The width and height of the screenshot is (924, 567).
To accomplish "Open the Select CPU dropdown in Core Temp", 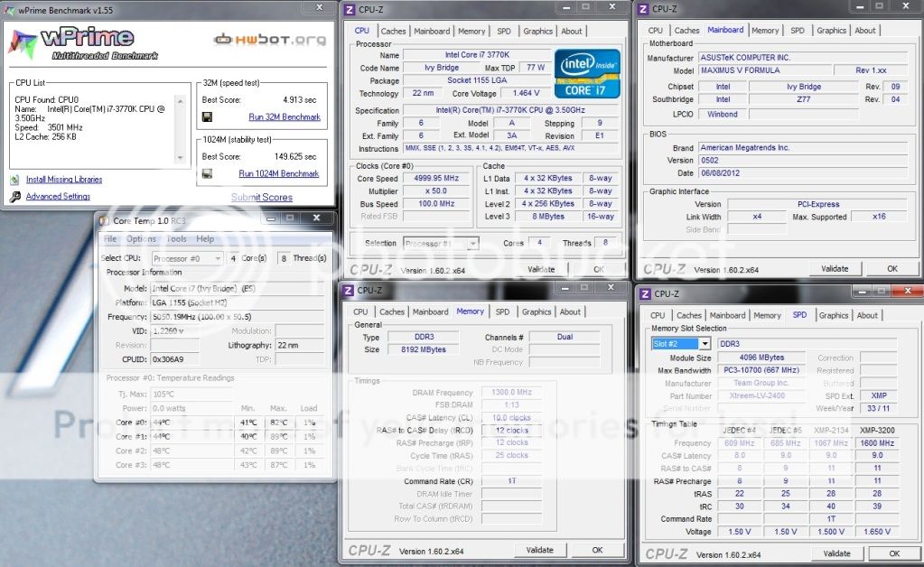I will click(x=187, y=258).
